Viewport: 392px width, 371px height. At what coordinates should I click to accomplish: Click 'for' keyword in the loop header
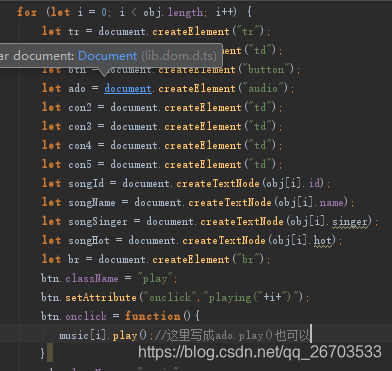pyautogui.click(x=27, y=12)
